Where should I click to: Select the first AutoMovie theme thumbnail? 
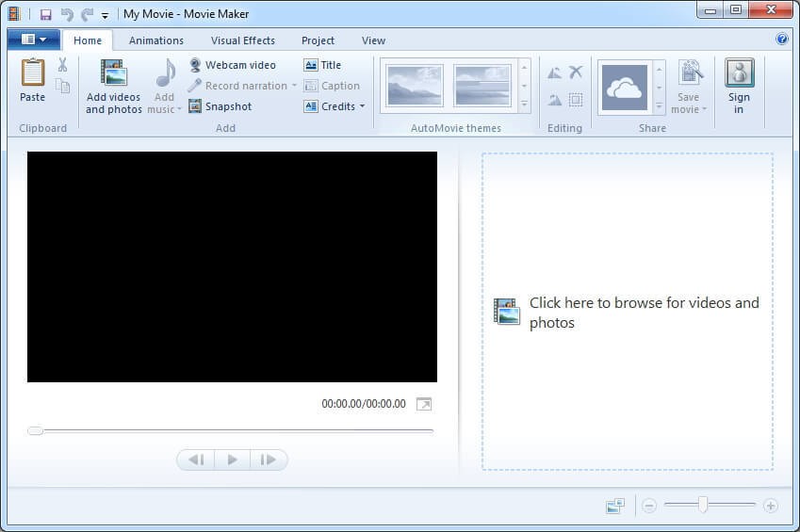415,86
